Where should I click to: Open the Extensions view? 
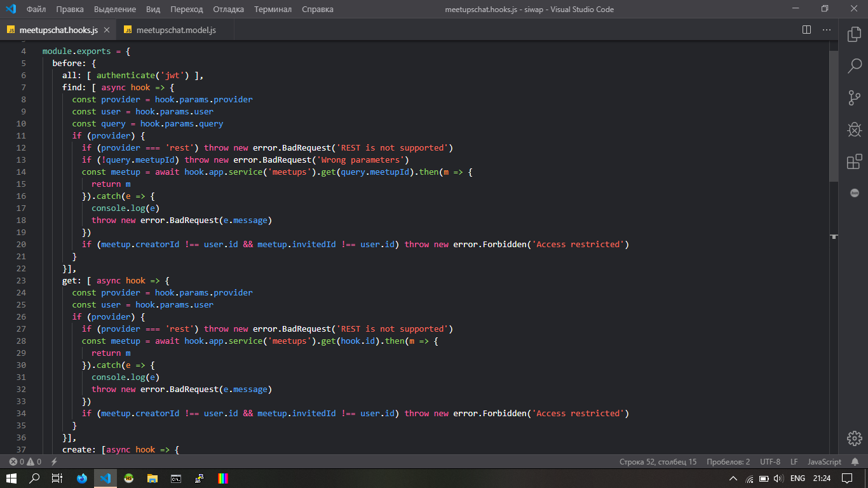tap(855, 161)
